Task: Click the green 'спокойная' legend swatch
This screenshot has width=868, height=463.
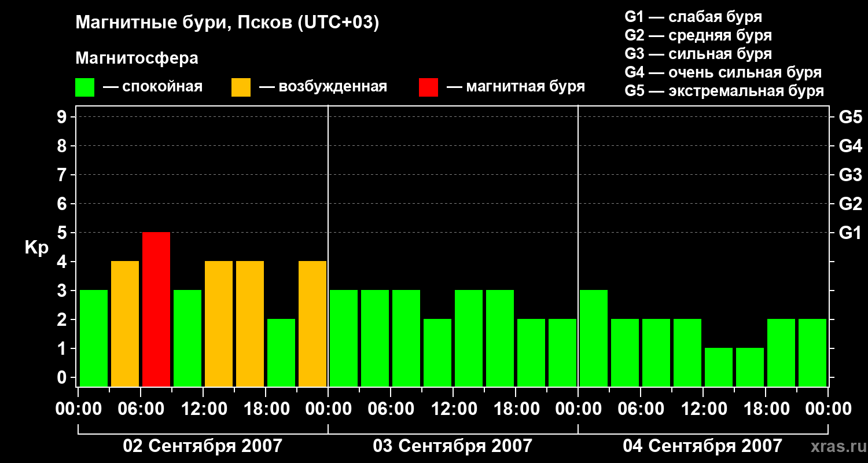Action: 85,87
